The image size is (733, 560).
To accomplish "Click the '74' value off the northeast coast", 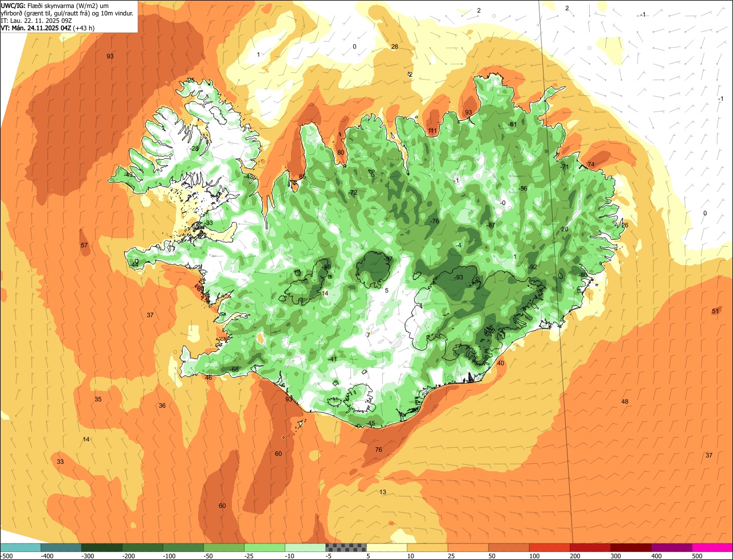I will click(x=591, y=164).
